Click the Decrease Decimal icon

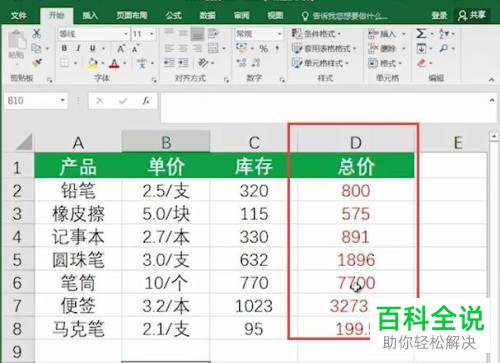256,63
